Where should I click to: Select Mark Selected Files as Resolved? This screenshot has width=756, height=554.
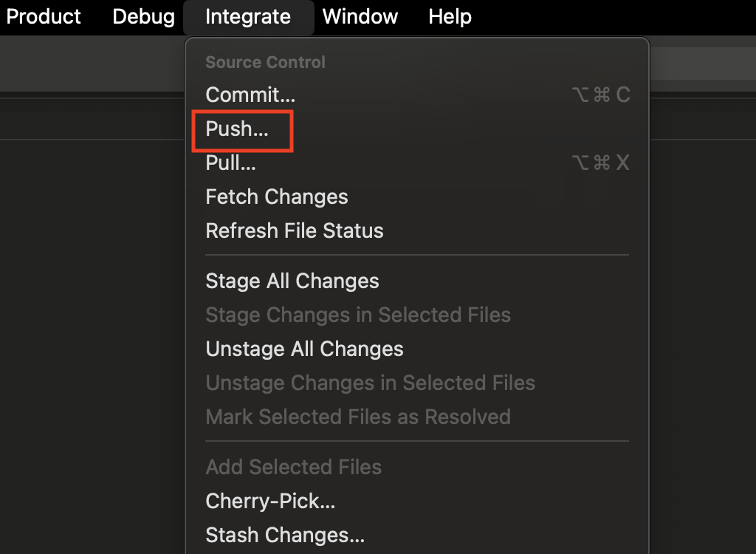418,417
